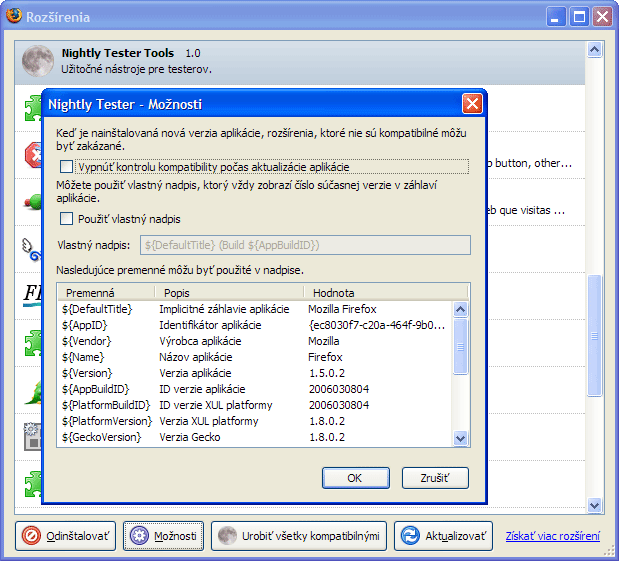Click the extensions list scroll-down arrow
The height and width of the screenshot is (561, 619).
[x=595, y=505]
